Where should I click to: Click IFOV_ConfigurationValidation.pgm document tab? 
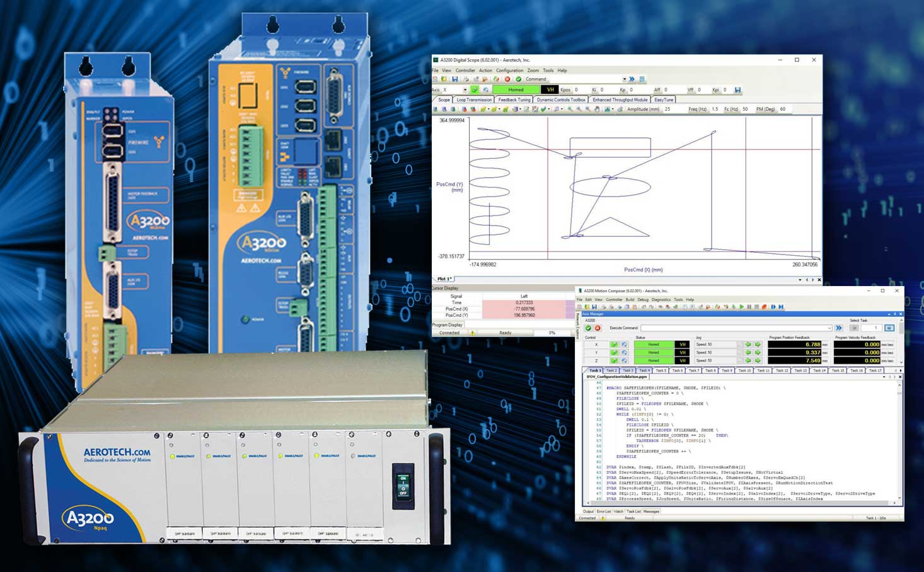(616, 377)
